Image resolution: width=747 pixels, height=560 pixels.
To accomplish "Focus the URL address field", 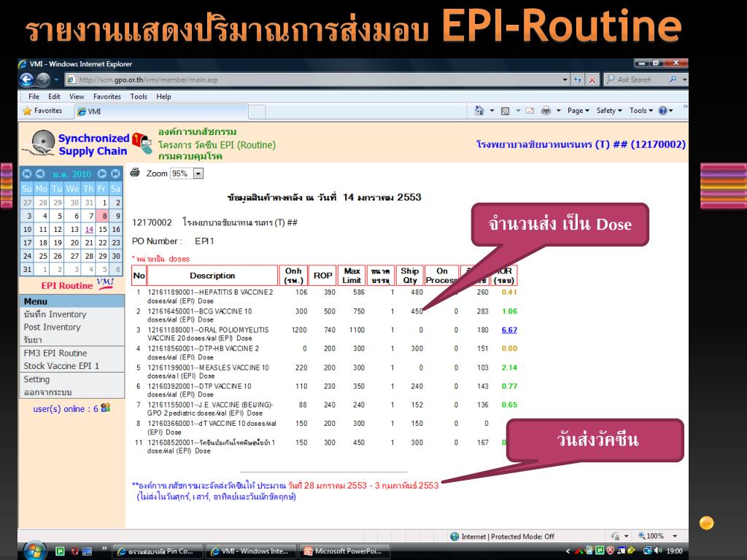I will pyautogui.click(x=312, y=79).
